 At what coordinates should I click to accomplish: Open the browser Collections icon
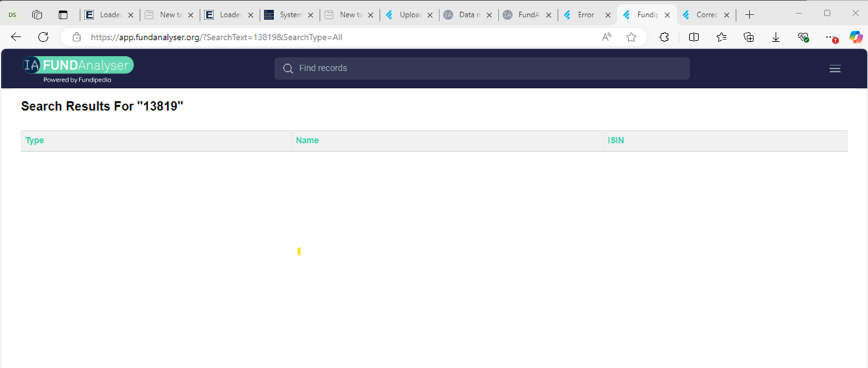pyautogui.click(x=749, y=37)
